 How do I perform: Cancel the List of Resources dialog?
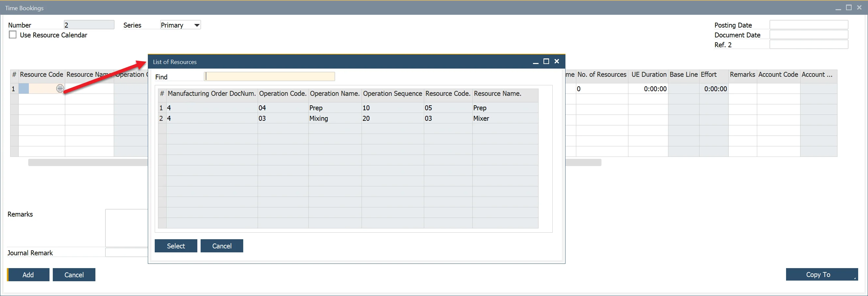click(221, 246)
